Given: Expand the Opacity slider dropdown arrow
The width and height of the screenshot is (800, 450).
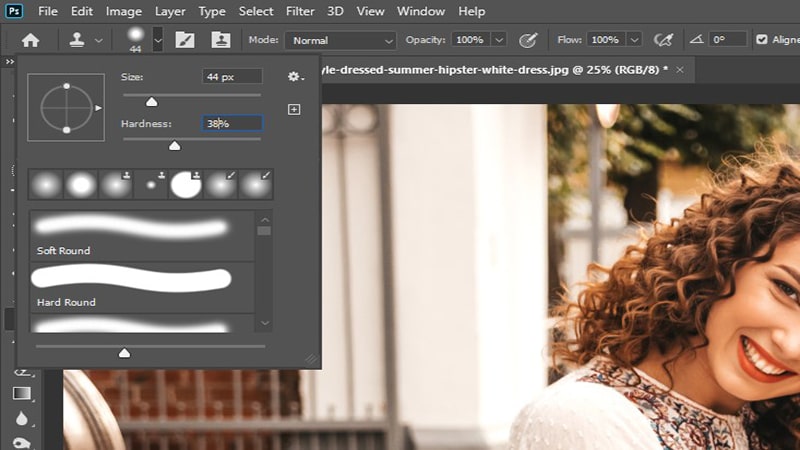Looking at the screenshot, I should (499, 40).
